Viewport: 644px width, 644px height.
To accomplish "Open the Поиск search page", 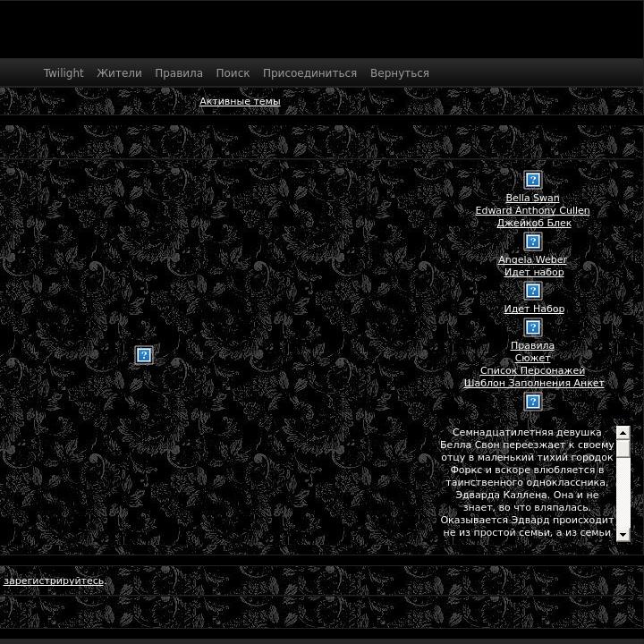I will pyautogui.click(x=233, y=73).
